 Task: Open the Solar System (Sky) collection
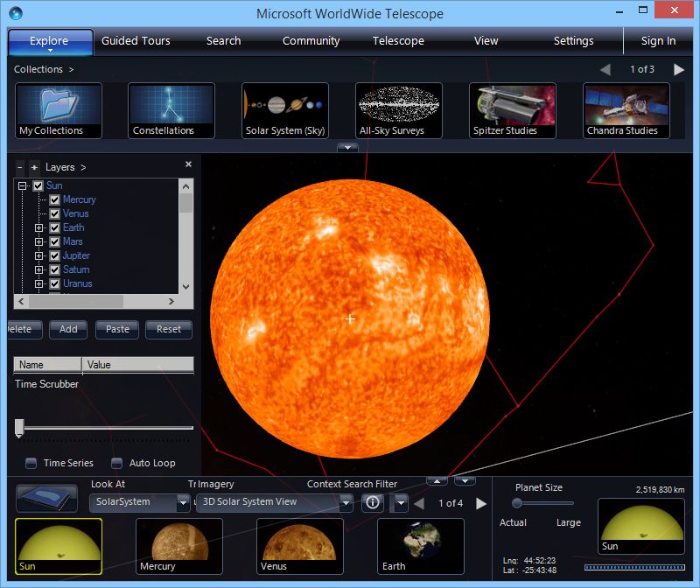click(285, 111)
